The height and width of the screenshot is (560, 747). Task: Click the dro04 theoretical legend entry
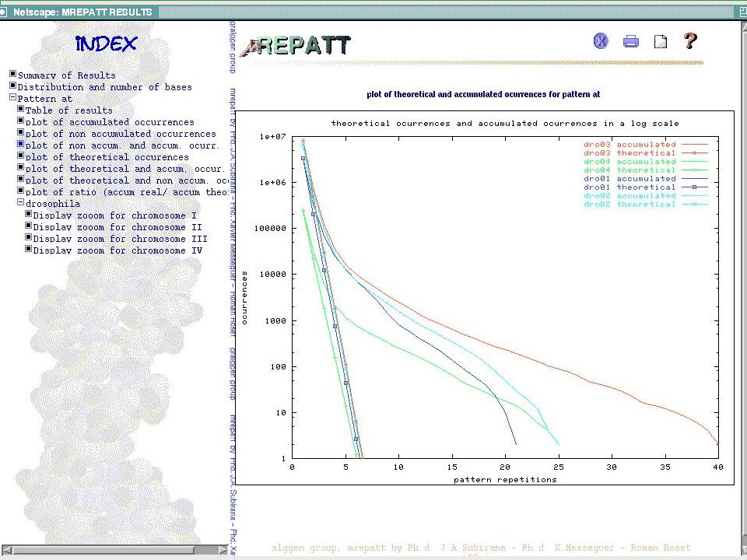pyautogui.click(x=646, y=170)
